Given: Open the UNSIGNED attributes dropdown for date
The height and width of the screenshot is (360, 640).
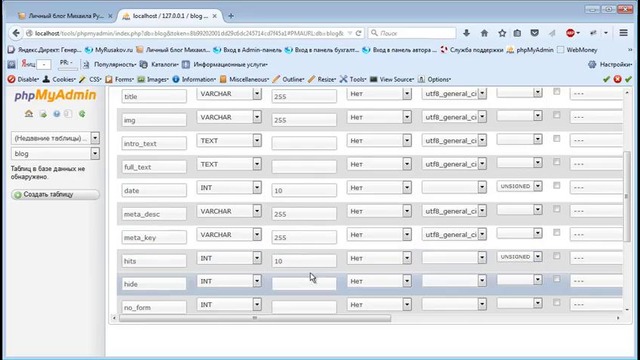Looking at the screenshot, I should (519, 186).
